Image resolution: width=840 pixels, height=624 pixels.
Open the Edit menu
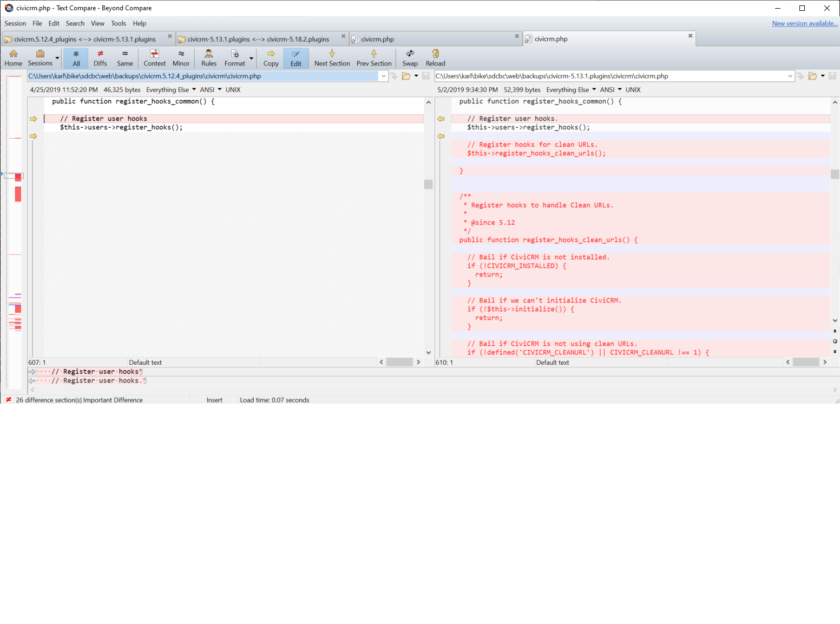coord(54,23)
